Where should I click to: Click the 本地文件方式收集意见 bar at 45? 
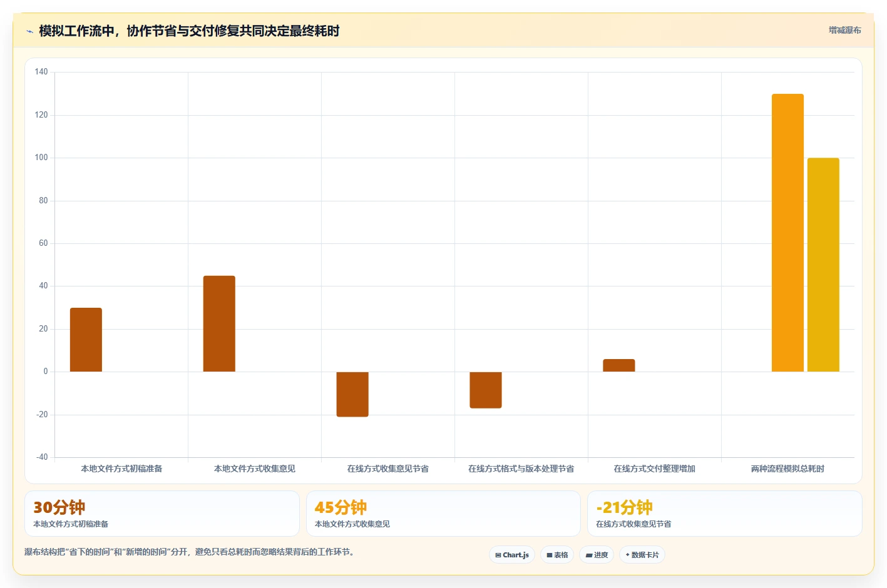pyautogui.click(x=219, y=323)
